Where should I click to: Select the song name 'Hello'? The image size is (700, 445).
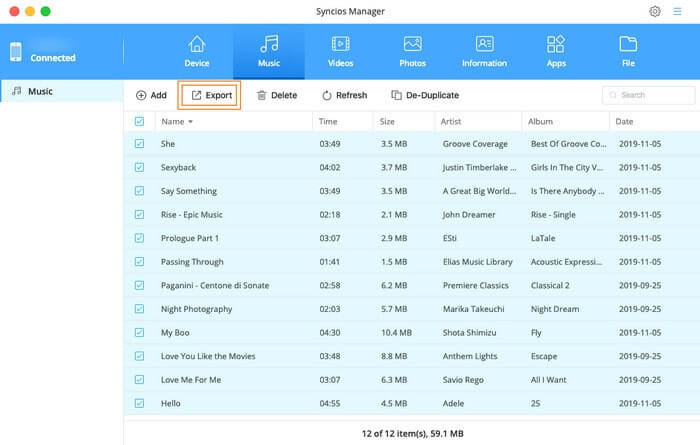click(x=171, y=403)
